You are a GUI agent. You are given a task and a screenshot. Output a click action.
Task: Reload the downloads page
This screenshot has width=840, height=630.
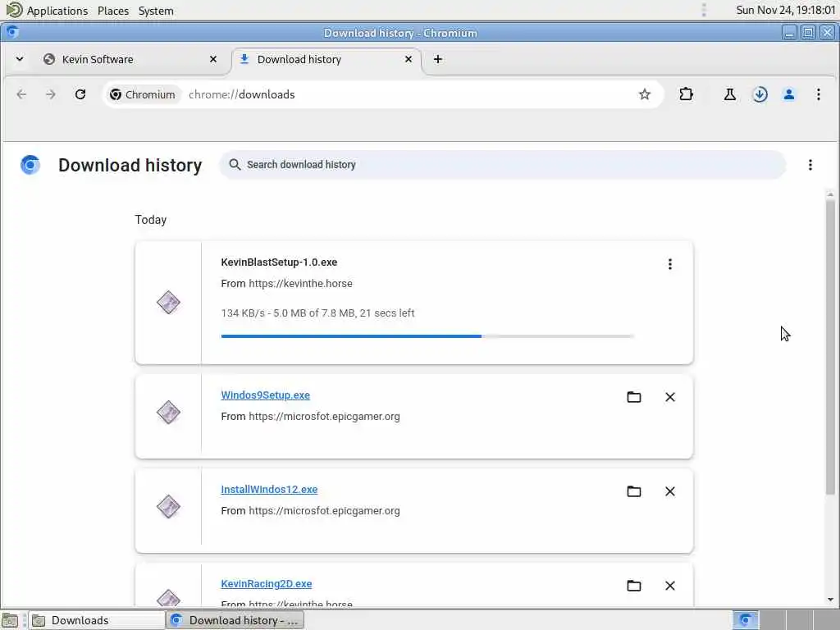(x=80, y=94)
